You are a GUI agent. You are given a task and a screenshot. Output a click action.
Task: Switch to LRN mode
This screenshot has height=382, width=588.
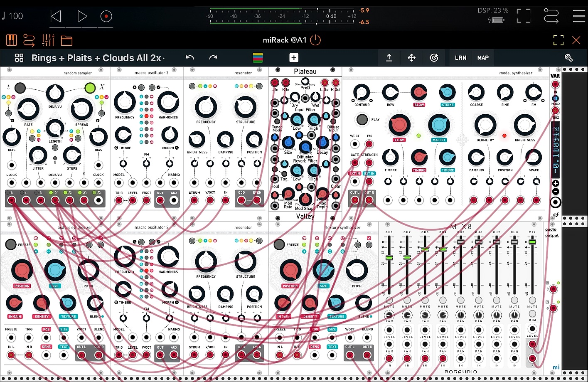click(x=460, y=58)
